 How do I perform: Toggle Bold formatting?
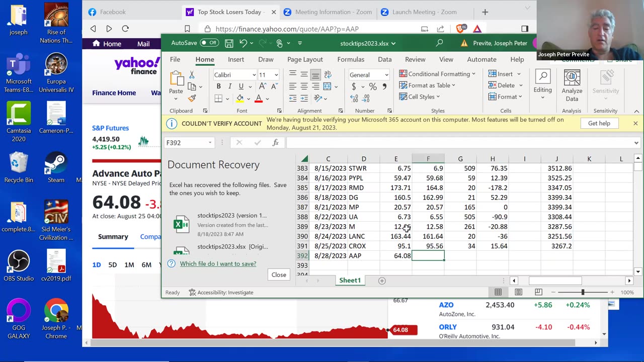coord(218,86)
